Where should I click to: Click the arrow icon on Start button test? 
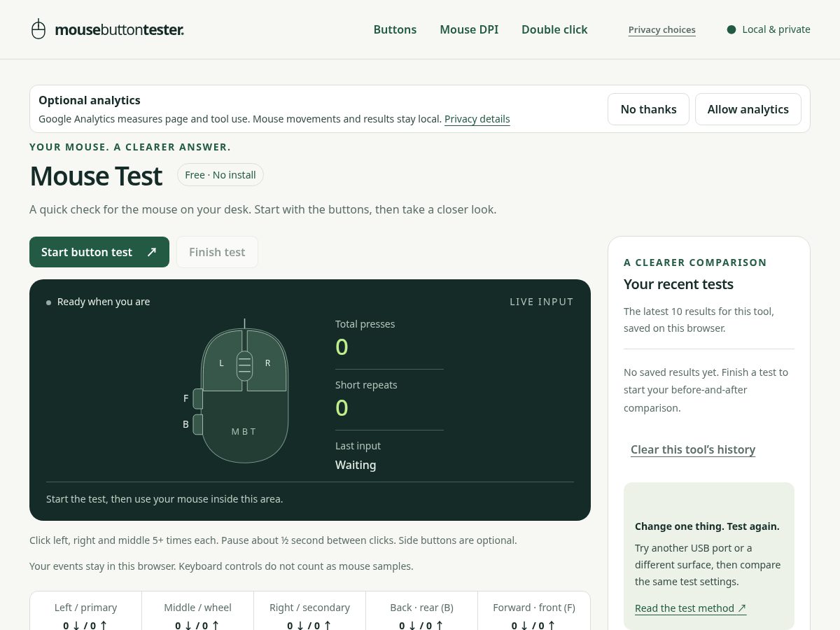pos(151,252)
